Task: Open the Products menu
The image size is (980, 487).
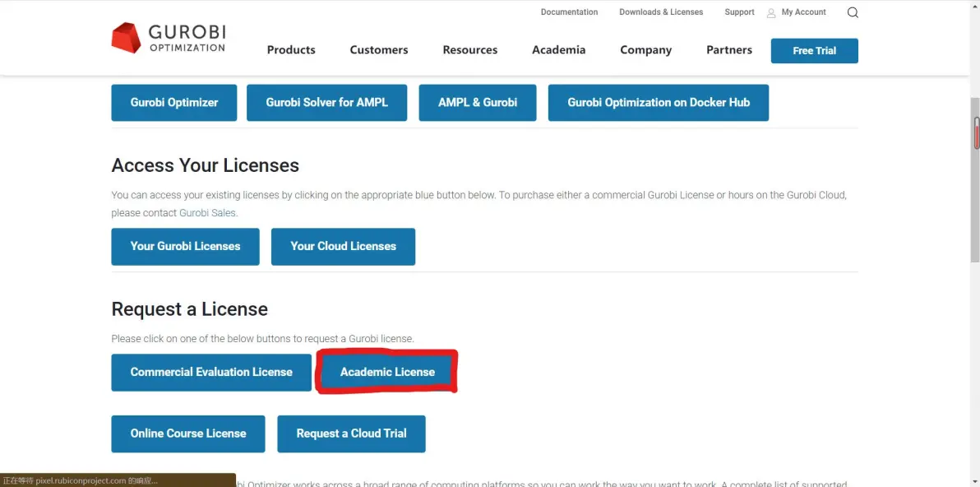Action: (x=291, y=50)
